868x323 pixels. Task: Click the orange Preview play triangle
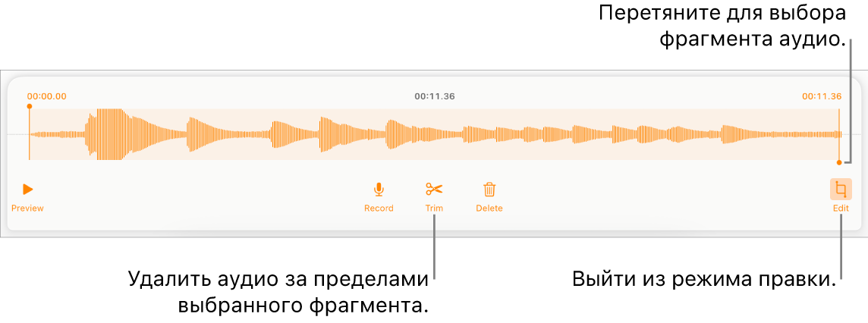click(x=27, y=190)
